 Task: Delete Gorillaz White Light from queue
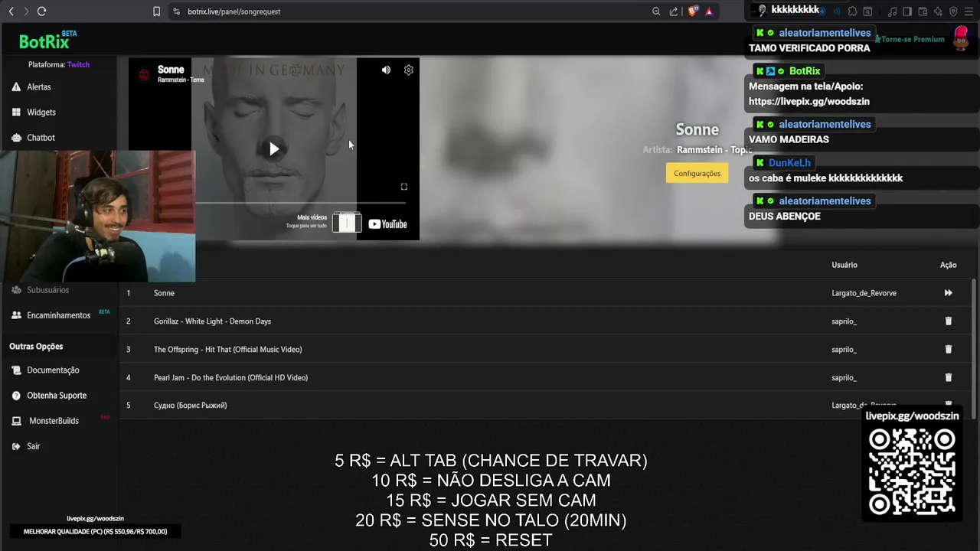tap(948, 321)
